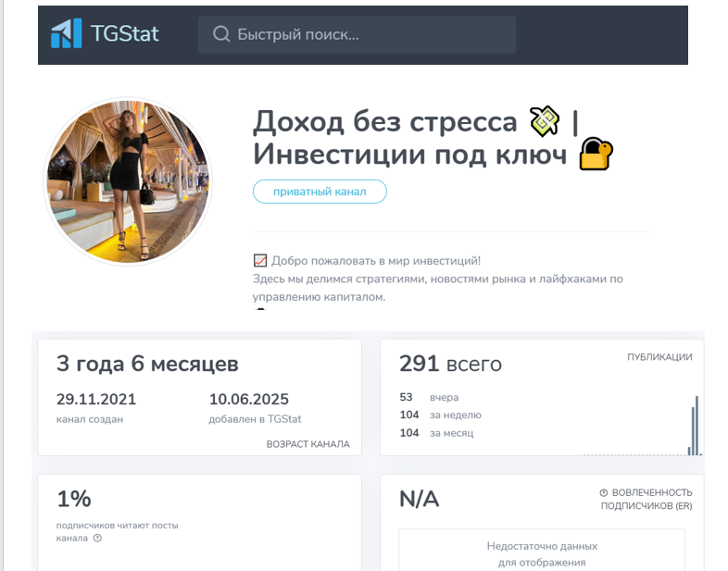Click the magnifier search icon
The height and width of the screenshot is (571, 728).
click(221, 34)
